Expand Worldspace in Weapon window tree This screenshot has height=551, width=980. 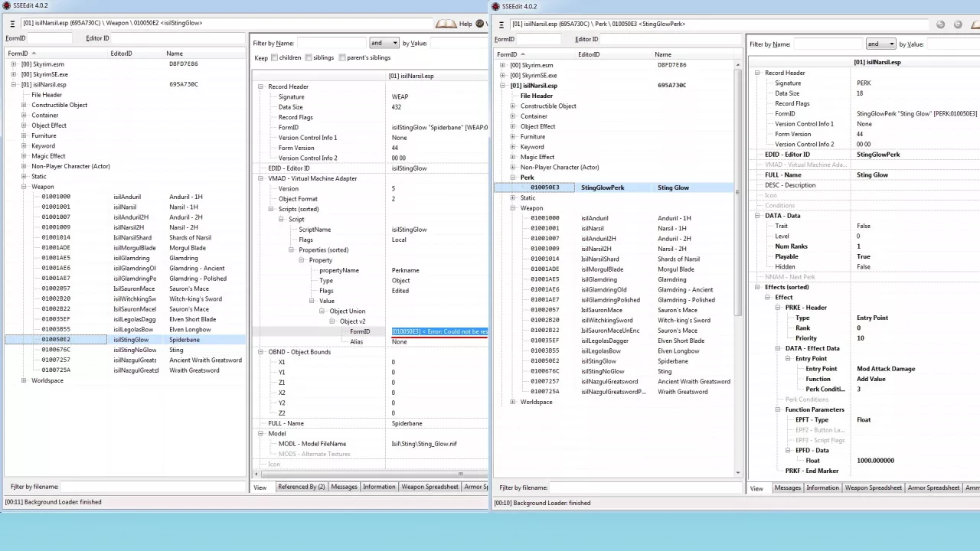pyautogui.click(x=24, y=380)
